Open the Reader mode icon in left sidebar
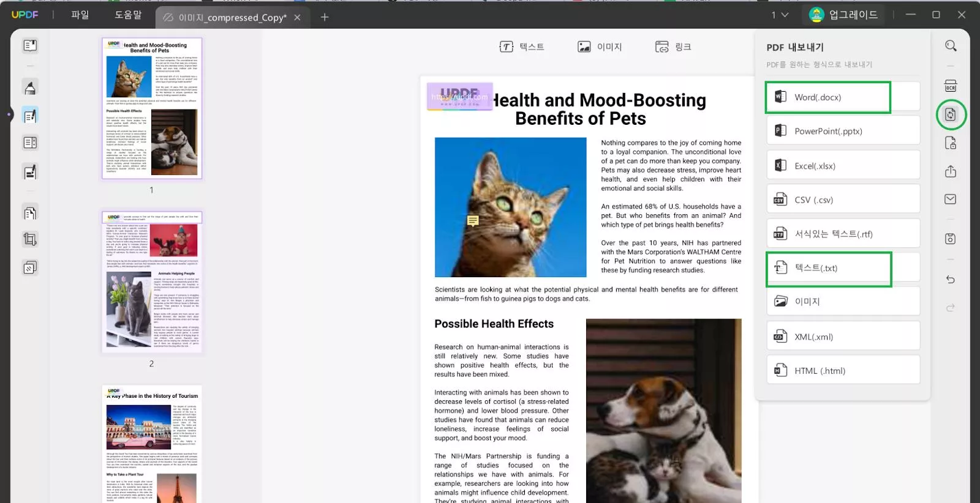This screenshot has width=980, height=503. (29, 45)
